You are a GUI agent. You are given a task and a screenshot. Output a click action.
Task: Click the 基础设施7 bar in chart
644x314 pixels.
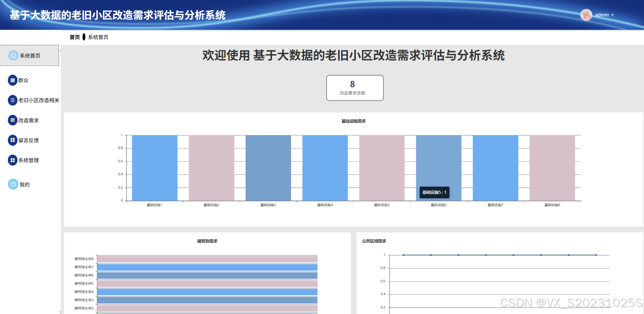495,168
